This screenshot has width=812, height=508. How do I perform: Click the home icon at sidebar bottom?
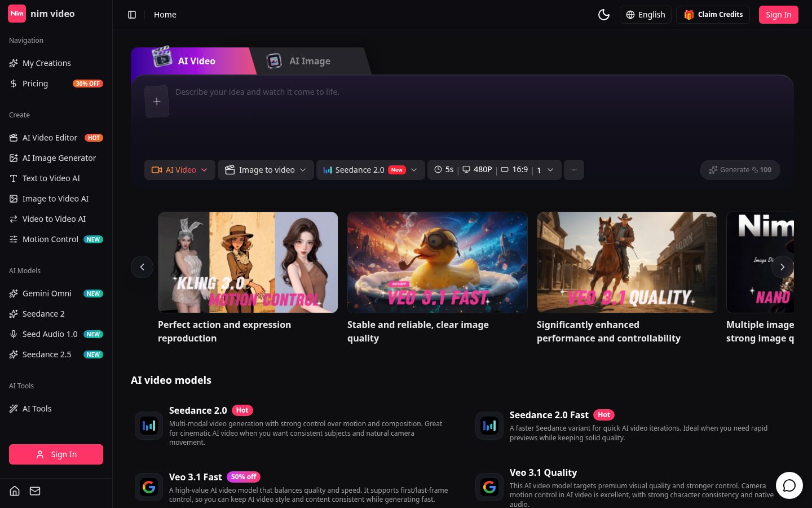15,491
